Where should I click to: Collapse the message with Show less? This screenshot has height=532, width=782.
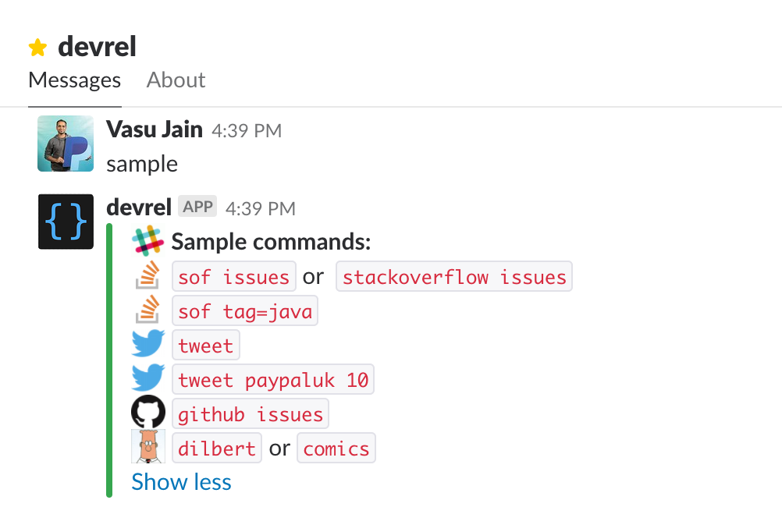(x=181, y=482)
